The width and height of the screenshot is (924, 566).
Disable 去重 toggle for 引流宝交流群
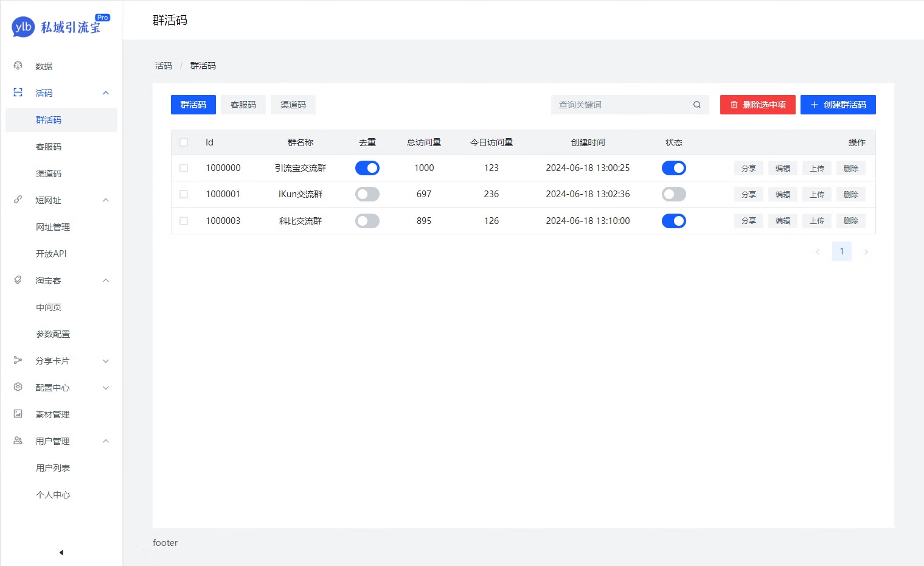367,168
